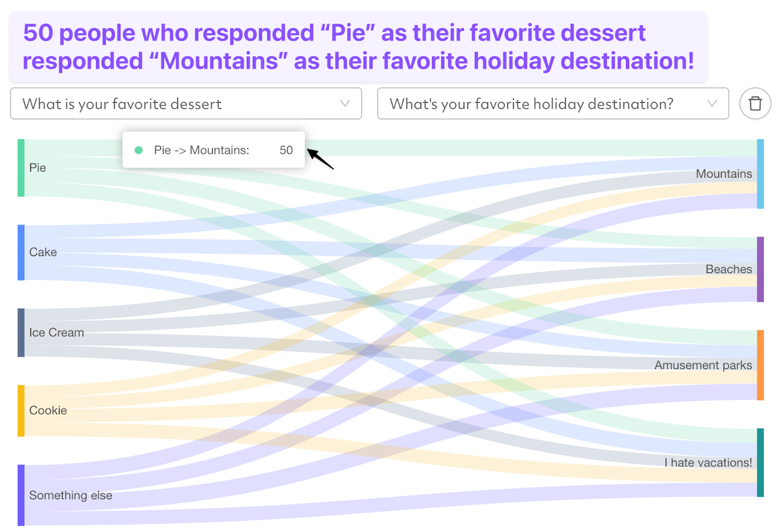Click the Mountains label
The height and width of the screenshot is (532, 778).
tap(723, 174)
